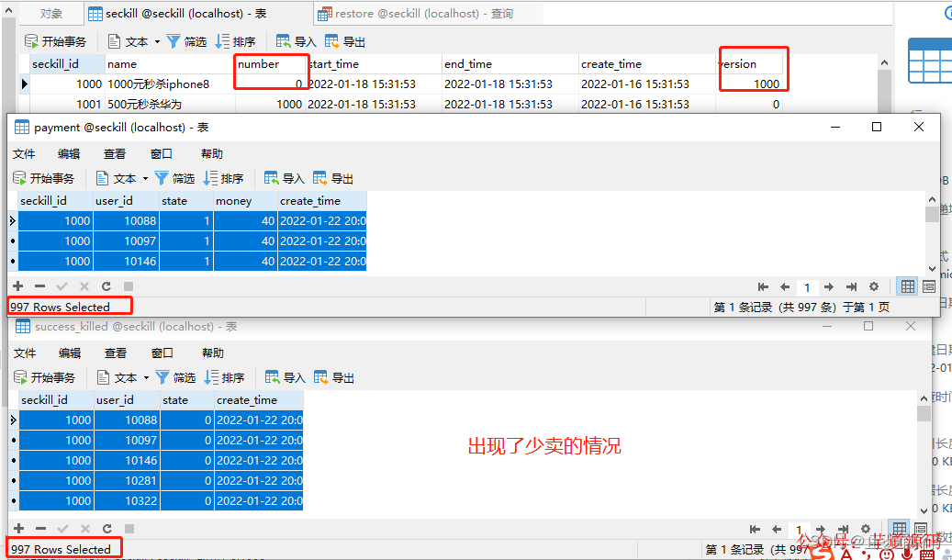Screen dimensions: 952x560
Task: Switch payment window to grid view
Action: click(908, 286)
